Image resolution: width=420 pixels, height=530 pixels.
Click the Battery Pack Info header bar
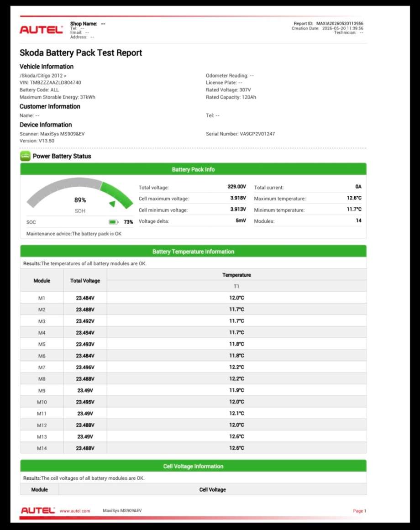coord(193,169)
